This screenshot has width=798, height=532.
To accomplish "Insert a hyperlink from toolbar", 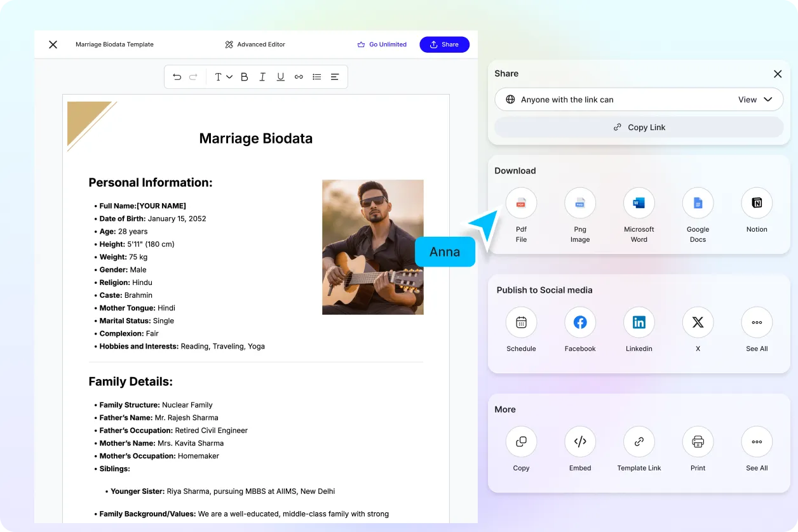I will click(x=299, y=77).
